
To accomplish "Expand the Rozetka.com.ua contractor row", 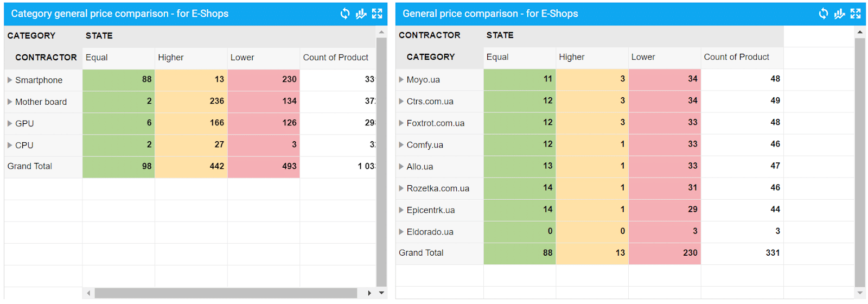I will (401, 188).
